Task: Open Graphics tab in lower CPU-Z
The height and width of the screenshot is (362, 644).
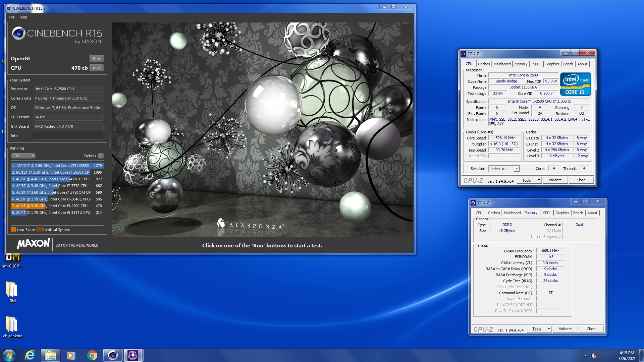Action: (x=562, y=213)
